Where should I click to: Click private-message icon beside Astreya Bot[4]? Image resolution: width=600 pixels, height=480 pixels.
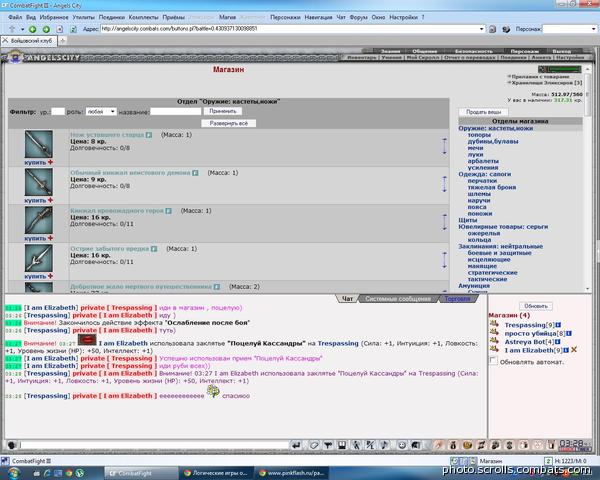494,341
